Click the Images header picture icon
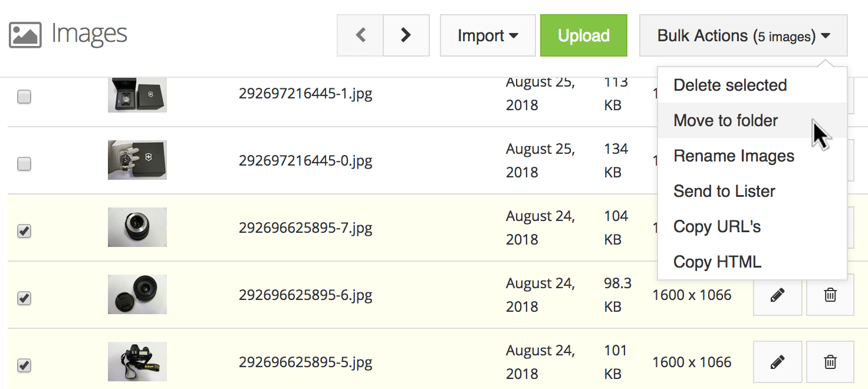The height and width of the screenshot is (389, 868). [x=25, y=35]
